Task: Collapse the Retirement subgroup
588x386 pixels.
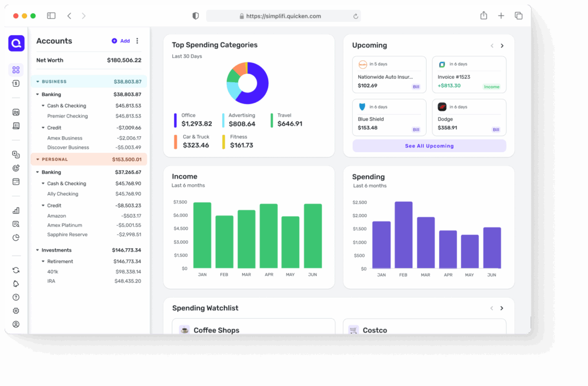Action: 43,261
